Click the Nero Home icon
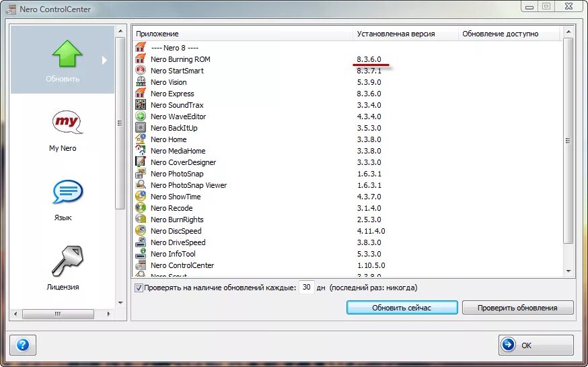 point(141,139)
